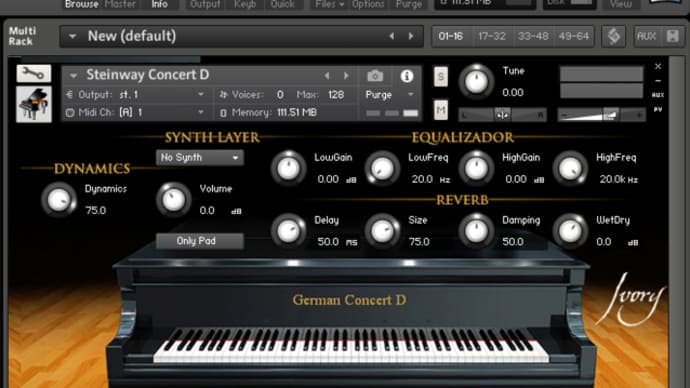The height and width of the screenshot is (388, 690).
Task: Click the save icon beside AUX
Action: click(x=672, y=36)
